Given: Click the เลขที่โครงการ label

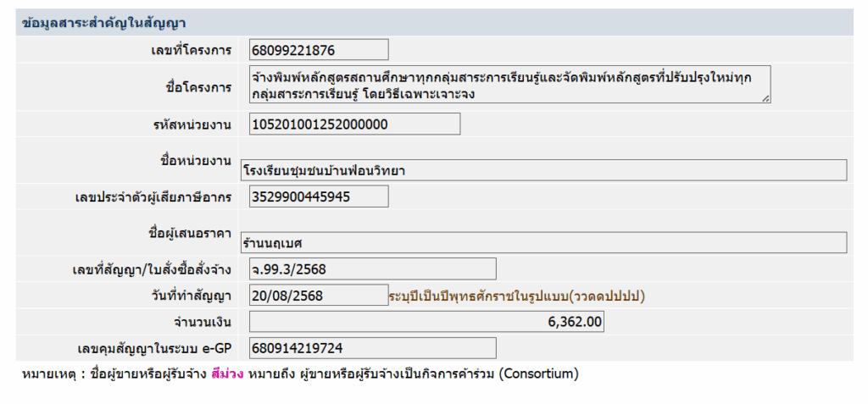Looking at the screenshot, I should [x=191, y=50].
